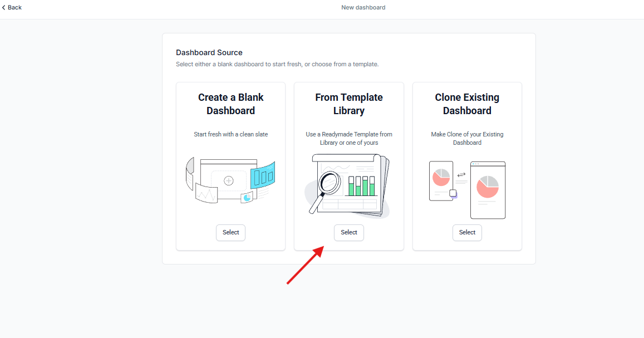
Task: Click the 'New dashboard' page title
Action: coord(363,8)
